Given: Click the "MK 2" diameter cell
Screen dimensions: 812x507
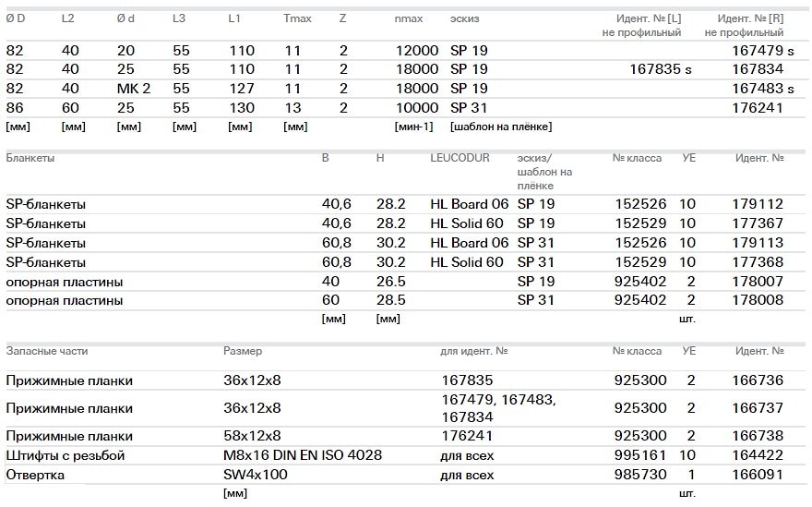Looking at the screenshot, I should point(133,89).
